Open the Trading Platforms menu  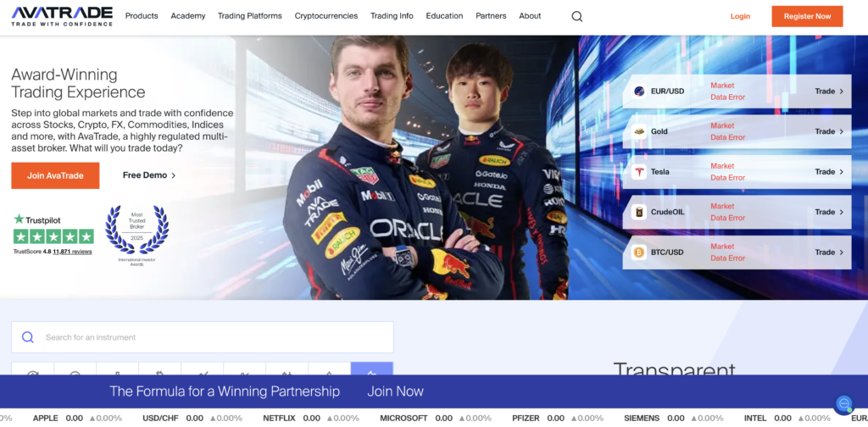click(249, 16)
